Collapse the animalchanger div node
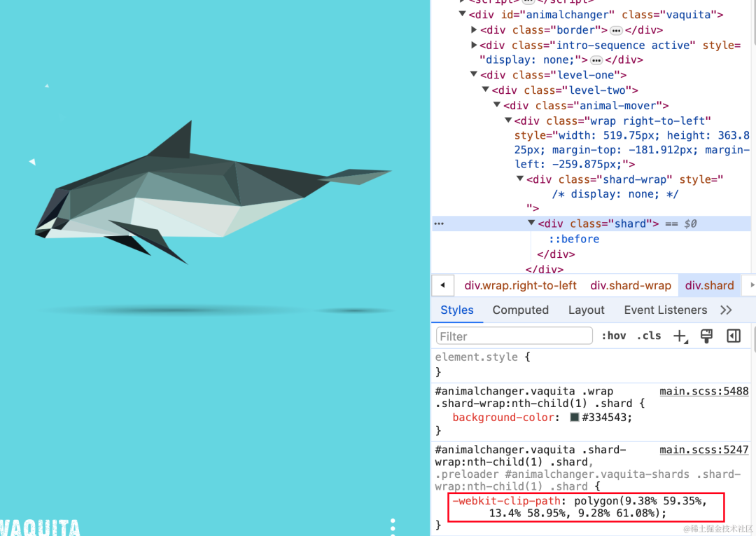Viewport: 756px width, 536px height. (463, 15)
